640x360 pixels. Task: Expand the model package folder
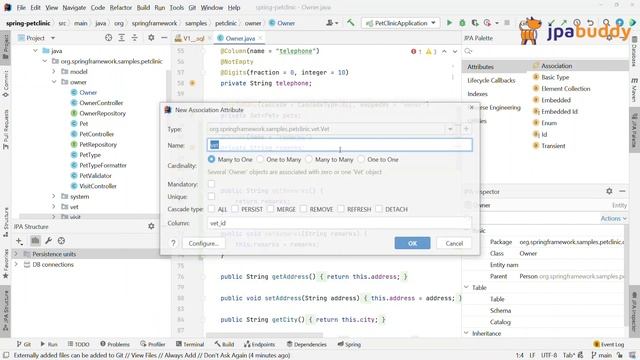pyautogui.click(x=54, y=71)
